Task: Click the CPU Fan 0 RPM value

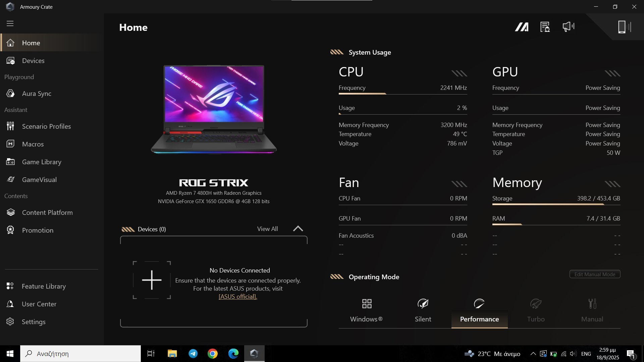Action: [x=459, y=198]
